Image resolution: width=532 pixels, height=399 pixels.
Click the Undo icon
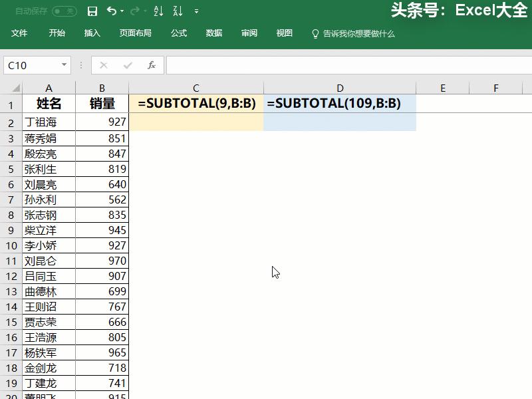pyautogui.click(x=111, y=11)
